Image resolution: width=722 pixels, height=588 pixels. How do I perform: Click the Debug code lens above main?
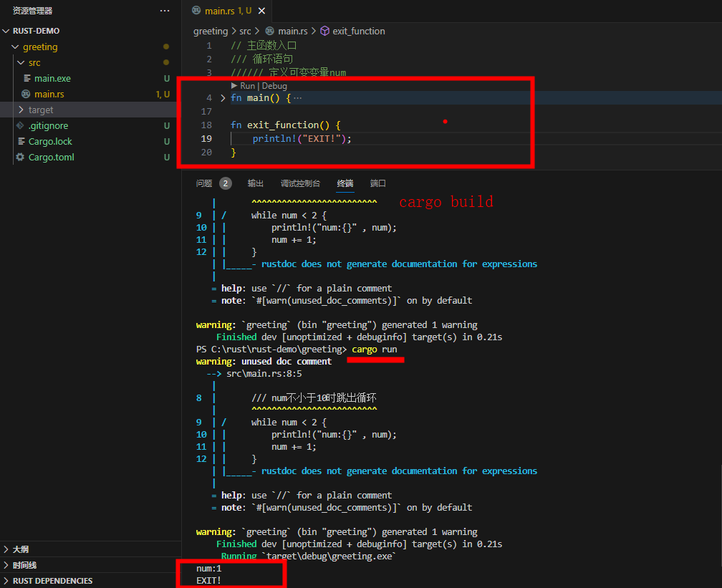point(274,86)
